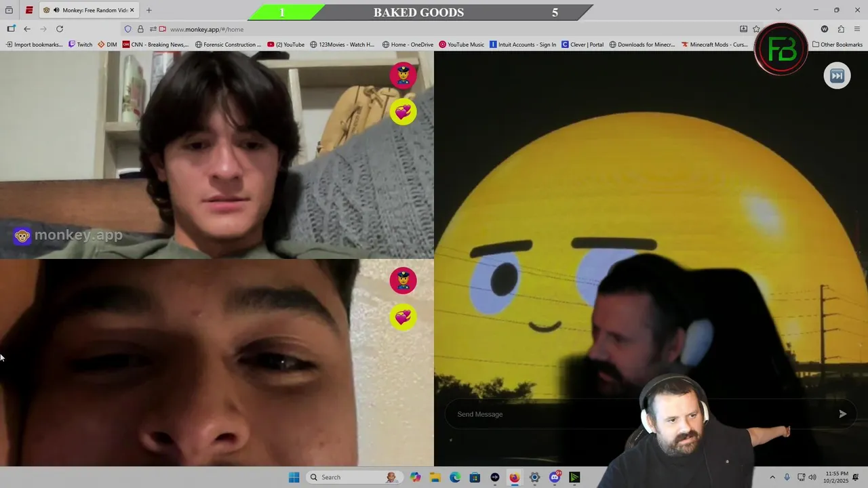Go back one page
868x488 pixels.
27,29
